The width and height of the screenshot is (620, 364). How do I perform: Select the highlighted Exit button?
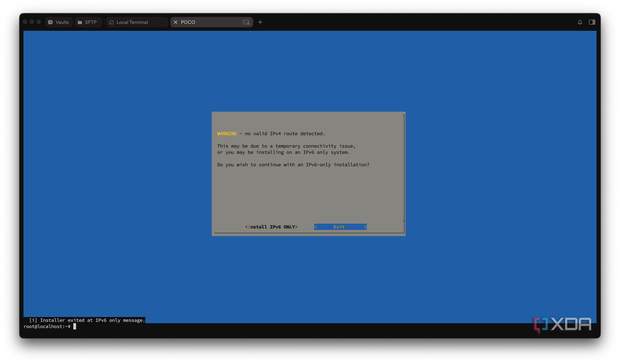tap(340, 227)
